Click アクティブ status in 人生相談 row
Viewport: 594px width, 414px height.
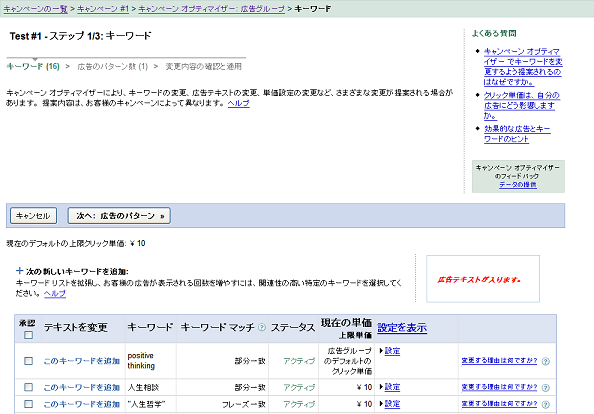pos(299,387)
